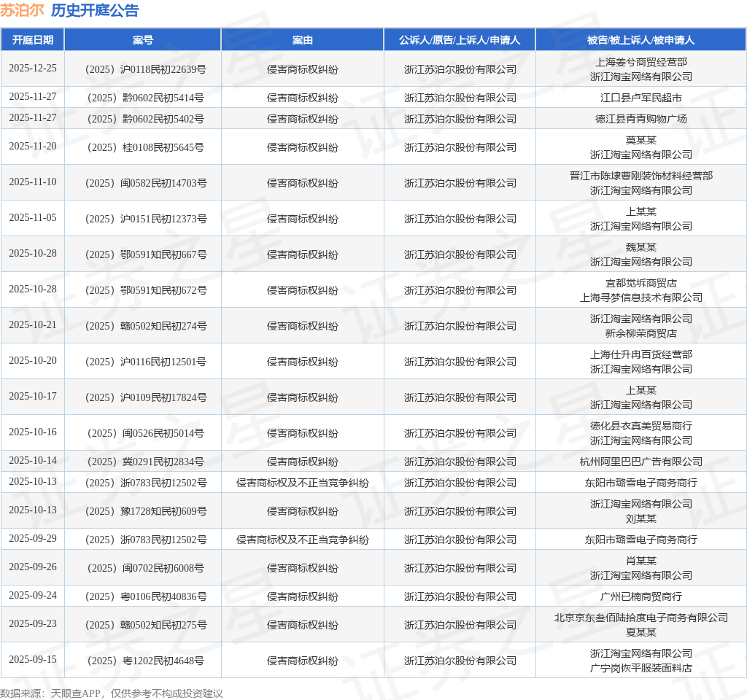
Task: Select the date 2025-12-25
Action: 32,68
